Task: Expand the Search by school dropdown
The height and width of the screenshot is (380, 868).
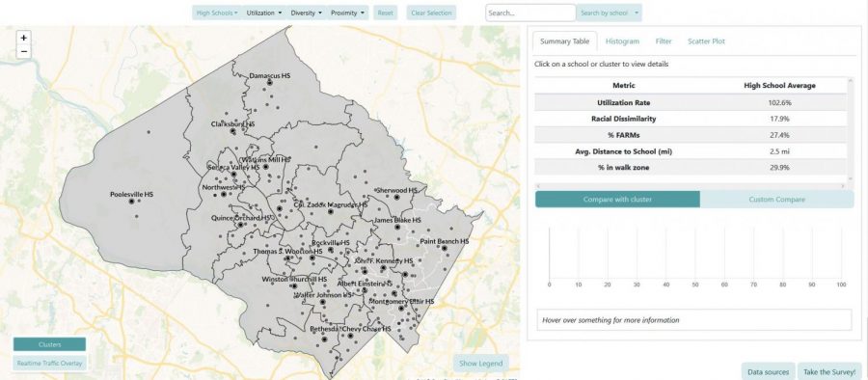Action: pyautogui.click(x=609, y=13)
